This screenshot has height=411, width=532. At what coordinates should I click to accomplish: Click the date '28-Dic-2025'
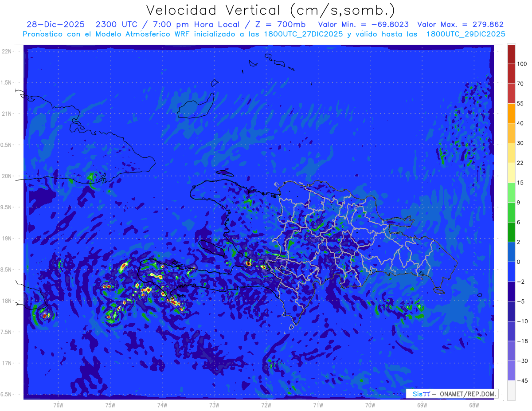click(x=55, y=24)
